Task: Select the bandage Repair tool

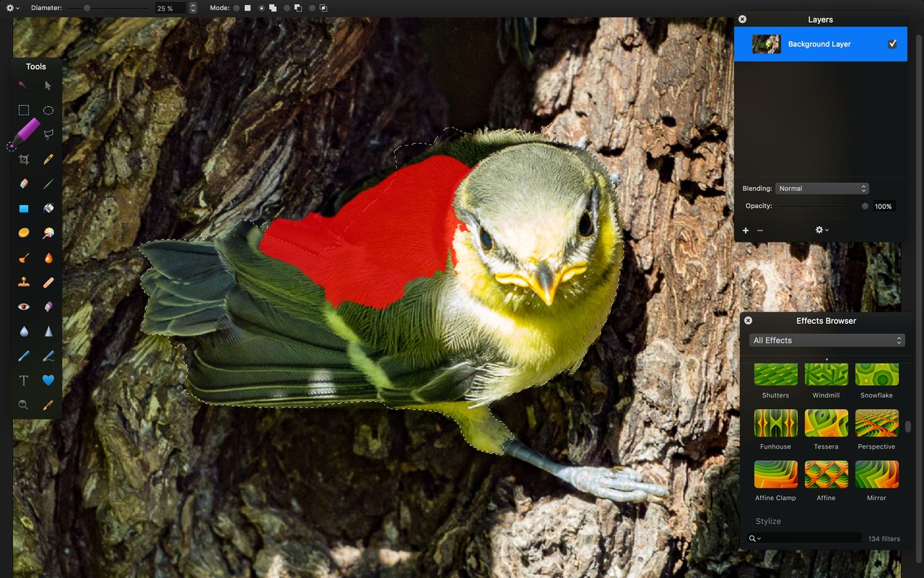Action: 48,282
